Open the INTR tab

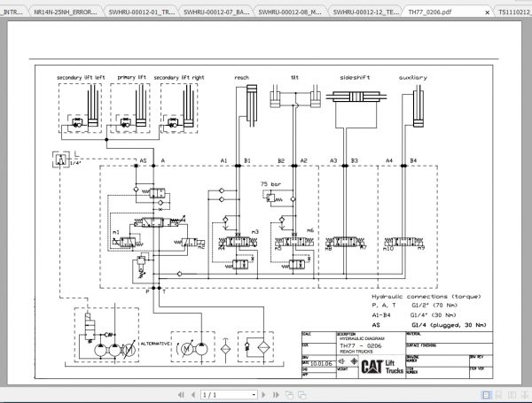point(12,12)
